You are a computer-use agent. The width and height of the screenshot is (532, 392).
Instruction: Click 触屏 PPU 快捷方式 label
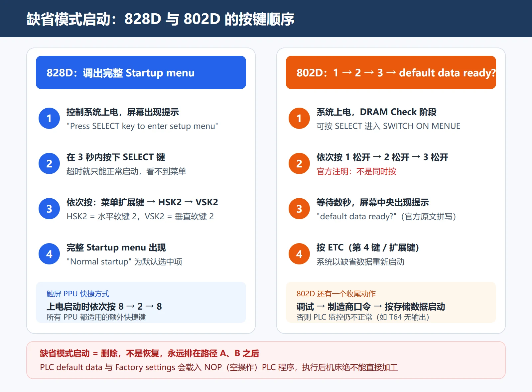(78, 294)
